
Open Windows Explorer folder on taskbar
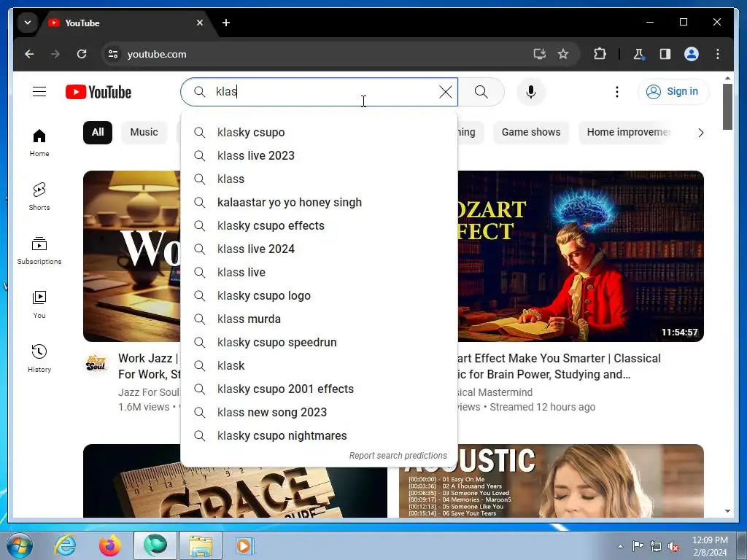200,545
